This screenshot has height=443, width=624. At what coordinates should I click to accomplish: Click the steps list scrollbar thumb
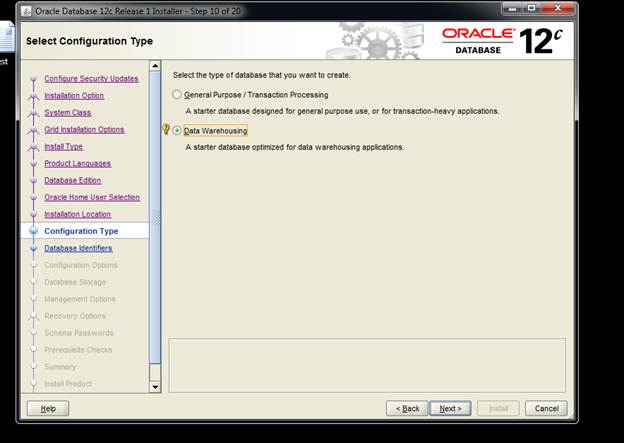(155, 217)
